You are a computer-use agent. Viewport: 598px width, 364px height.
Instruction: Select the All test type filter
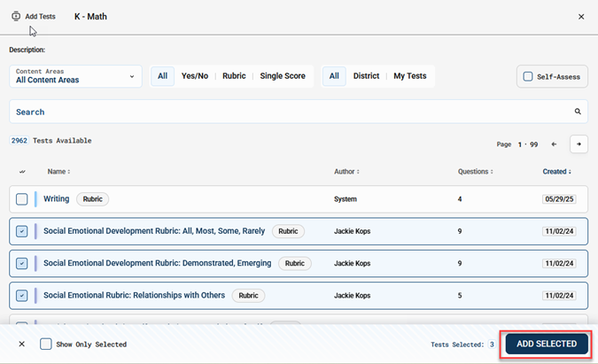coord(162,76)
